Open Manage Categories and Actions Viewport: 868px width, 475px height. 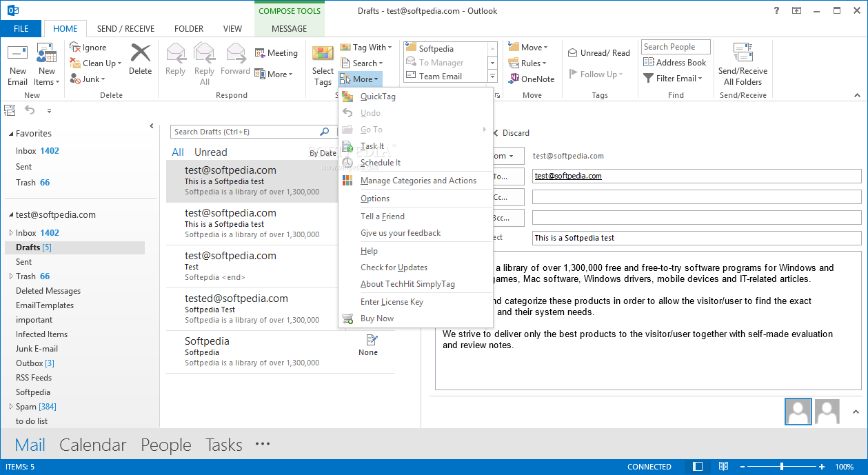[x=416, y=181]
